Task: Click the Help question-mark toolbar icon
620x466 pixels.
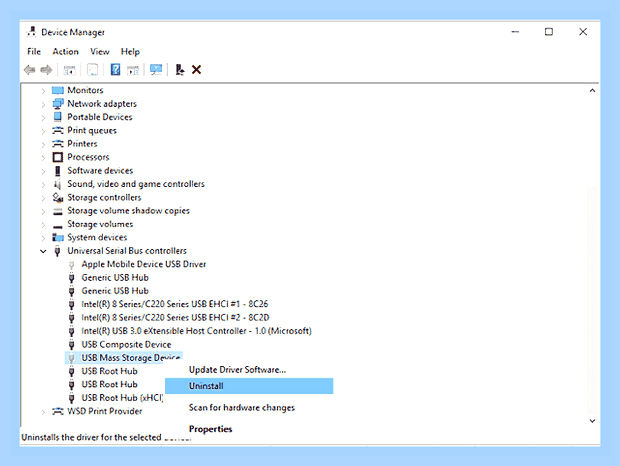Action: pos(115,70)
